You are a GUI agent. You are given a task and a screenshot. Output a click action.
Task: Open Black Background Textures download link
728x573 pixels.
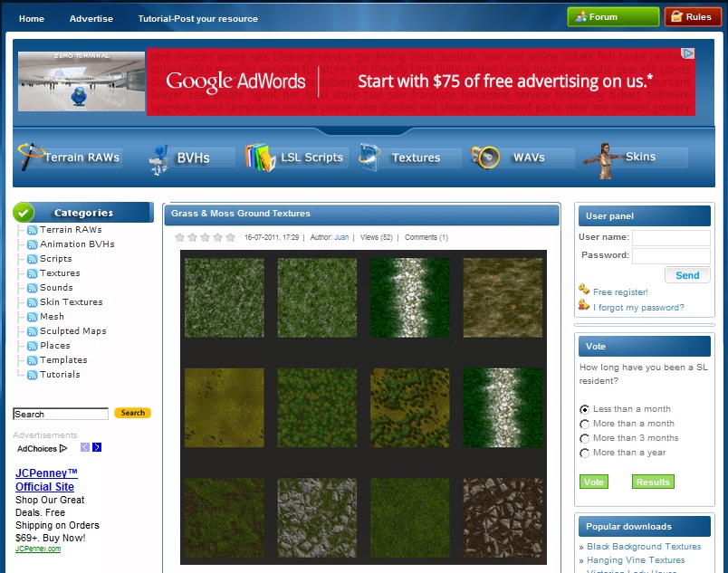pyautogui.click(x=644, y=547)
